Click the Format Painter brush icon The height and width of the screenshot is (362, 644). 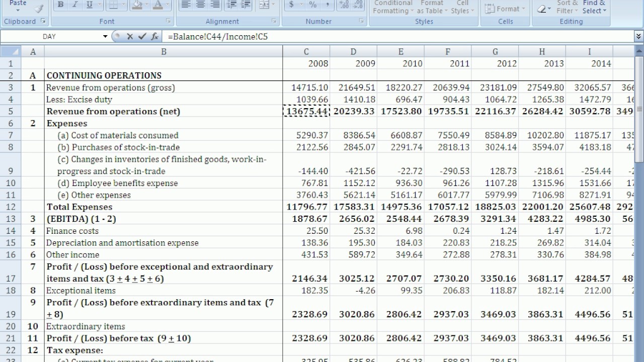[x=39, y=8]
